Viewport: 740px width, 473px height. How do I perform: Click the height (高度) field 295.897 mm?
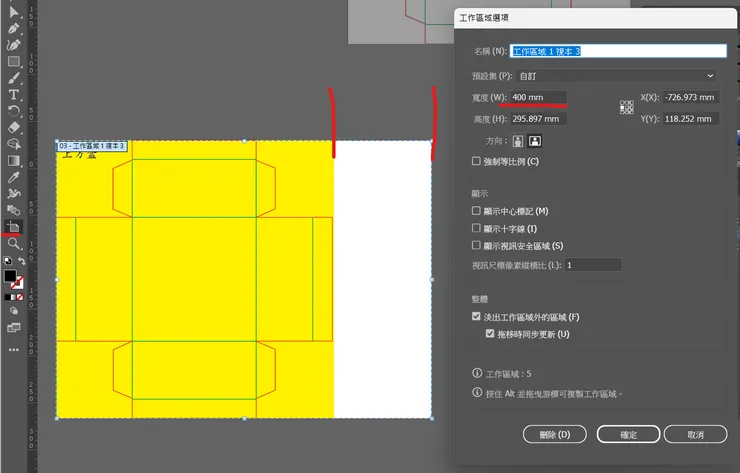(x=538, y=119)
